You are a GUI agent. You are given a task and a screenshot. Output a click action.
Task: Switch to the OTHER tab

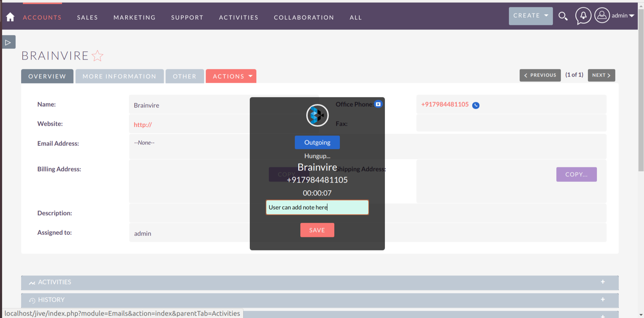[185, 76]
